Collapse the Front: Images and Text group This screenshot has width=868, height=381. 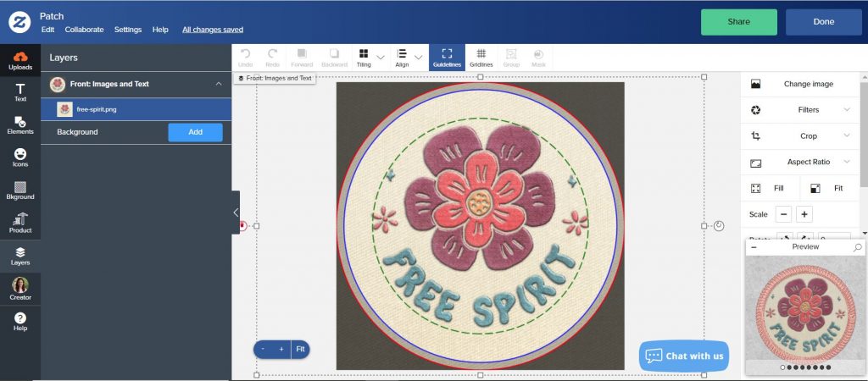coord(219,84)
